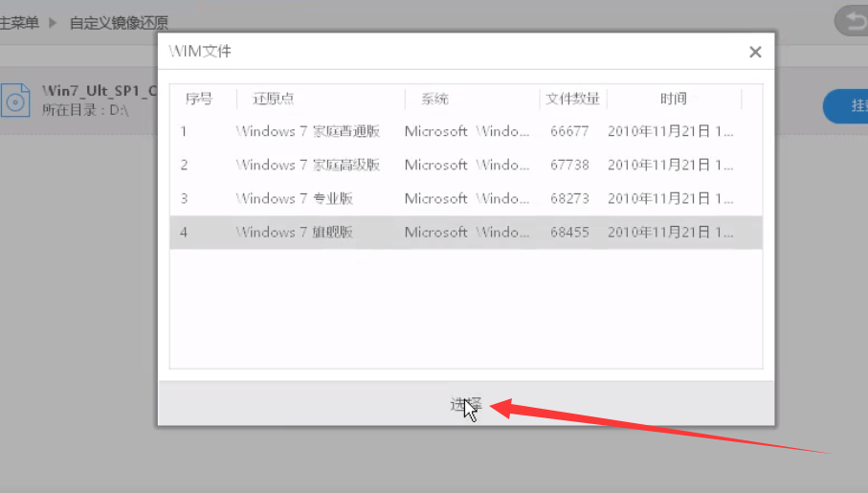Screen dimensions: 868x493
Task: Click the 选择 button to confirm
Action: tap(466, 404)
